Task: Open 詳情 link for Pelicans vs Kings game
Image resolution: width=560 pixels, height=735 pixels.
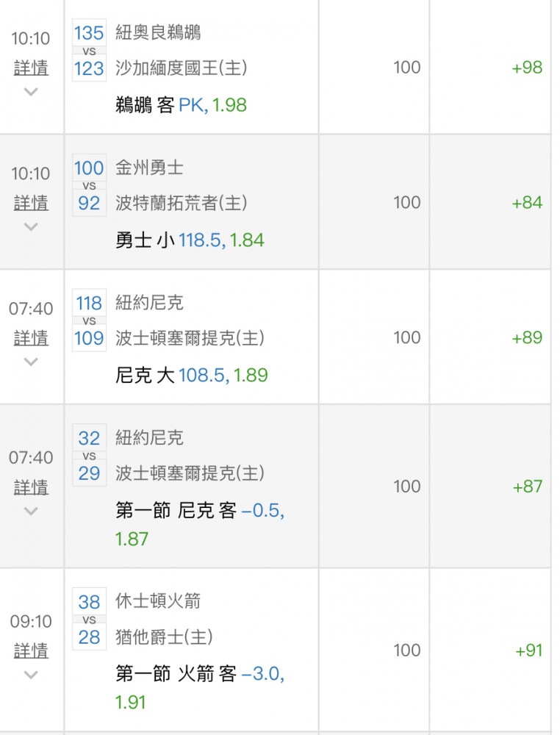Action: click(31, 68)
